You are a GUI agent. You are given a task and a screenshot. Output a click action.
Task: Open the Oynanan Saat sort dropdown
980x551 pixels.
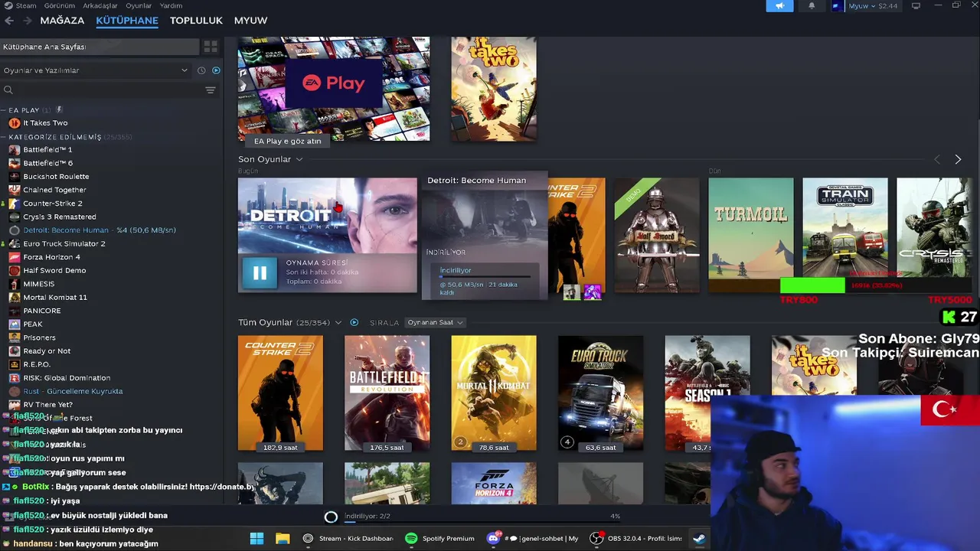pyautogui.click(x=436, y=322)
